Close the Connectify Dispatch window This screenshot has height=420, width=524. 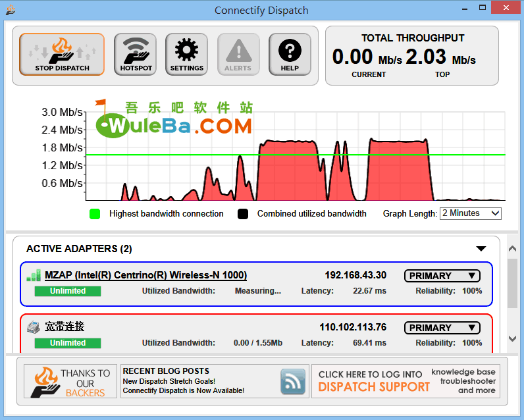[506, 7]
